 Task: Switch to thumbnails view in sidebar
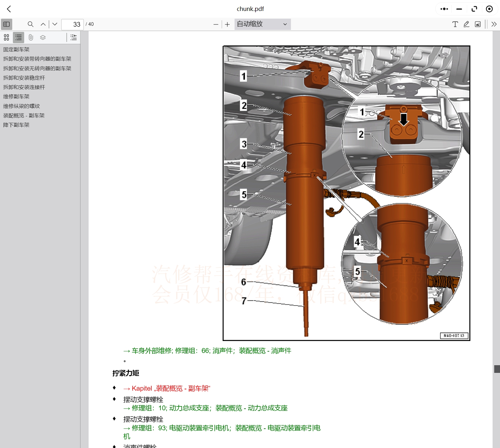pos(6,37)
